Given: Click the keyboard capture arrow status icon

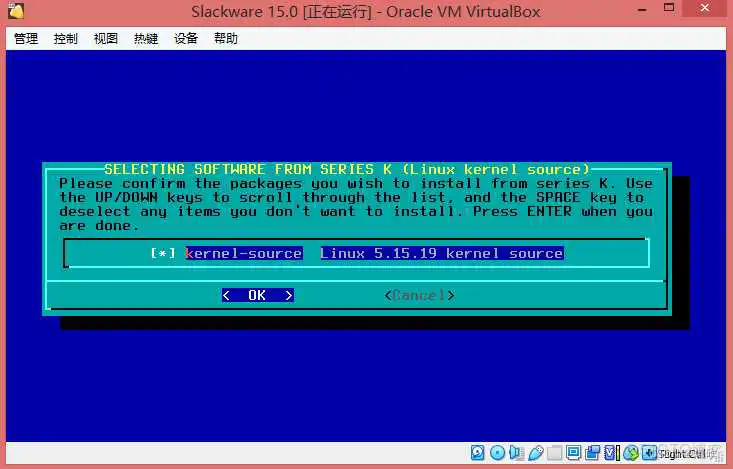Looking at the screenshot, I should pyautogui.click(x=649, y=453).
